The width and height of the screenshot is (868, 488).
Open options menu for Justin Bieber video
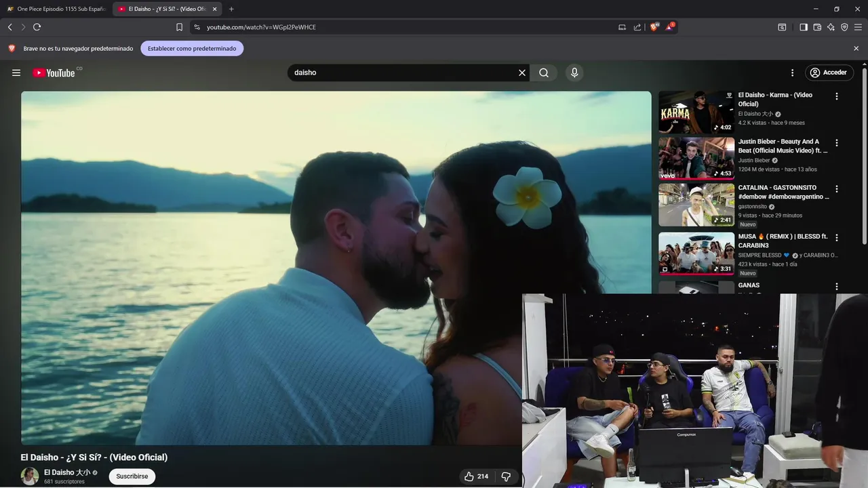click(x=837, y=143)
